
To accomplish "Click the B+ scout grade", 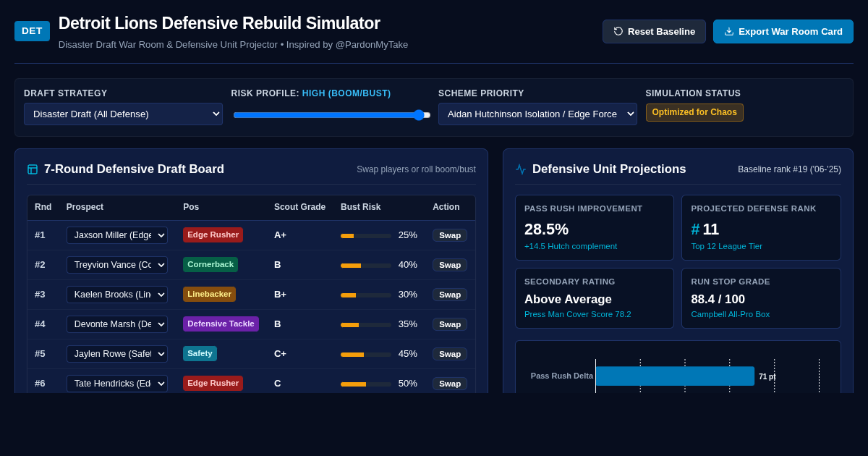I will 281,295.
